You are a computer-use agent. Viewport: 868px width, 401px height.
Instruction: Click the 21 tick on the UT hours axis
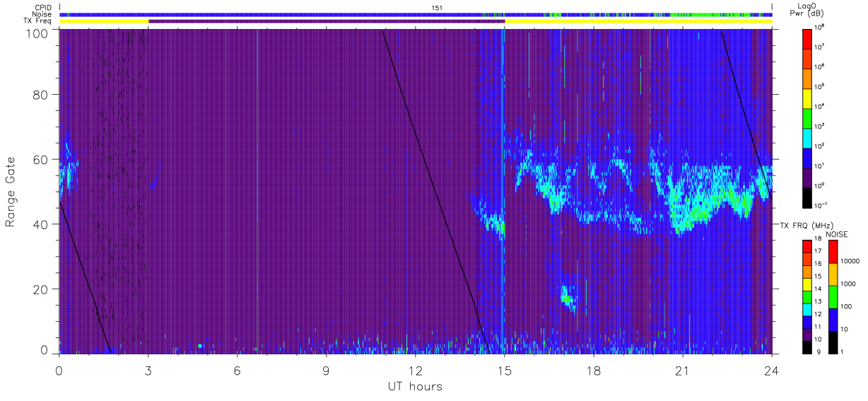[x=683, y=370]
